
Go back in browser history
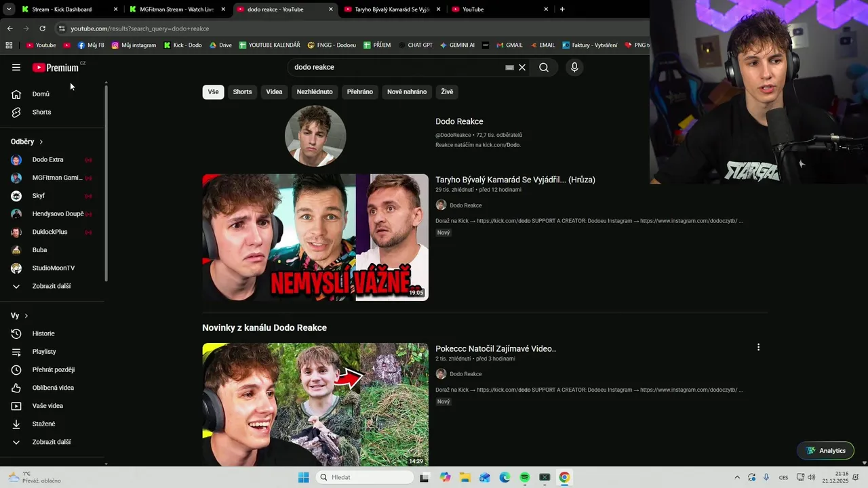[x=10, y=28]
